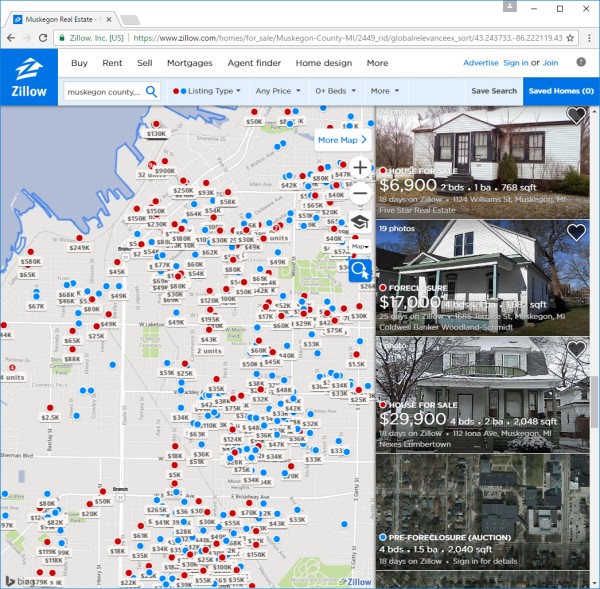Open the More filters dropdown
Screen dimensions: 600x589
click(x=385, y=91)
